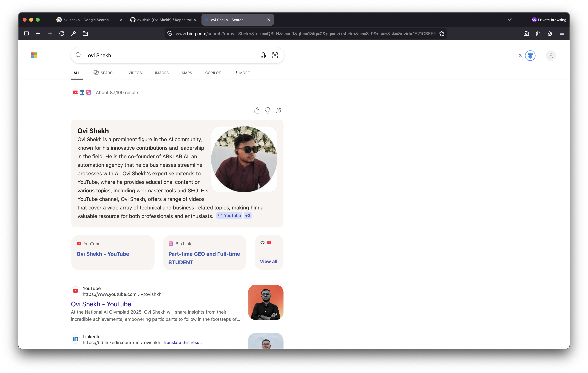
Task: Go back to the previous page
Action: (38, 33)
